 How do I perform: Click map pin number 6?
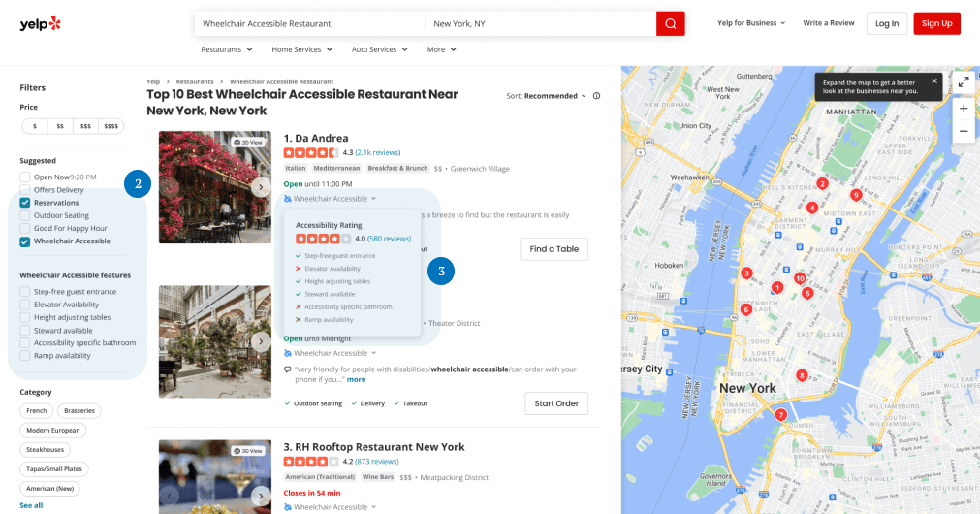point(745,309)
